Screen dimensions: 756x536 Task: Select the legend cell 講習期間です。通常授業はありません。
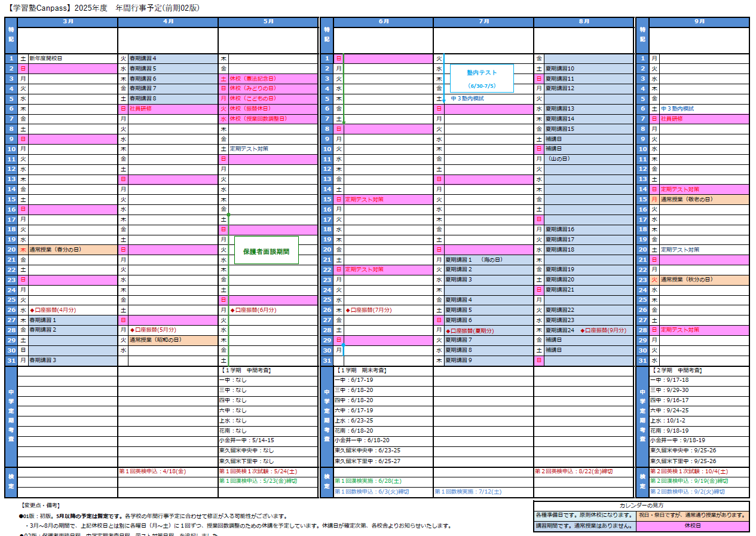584,526
